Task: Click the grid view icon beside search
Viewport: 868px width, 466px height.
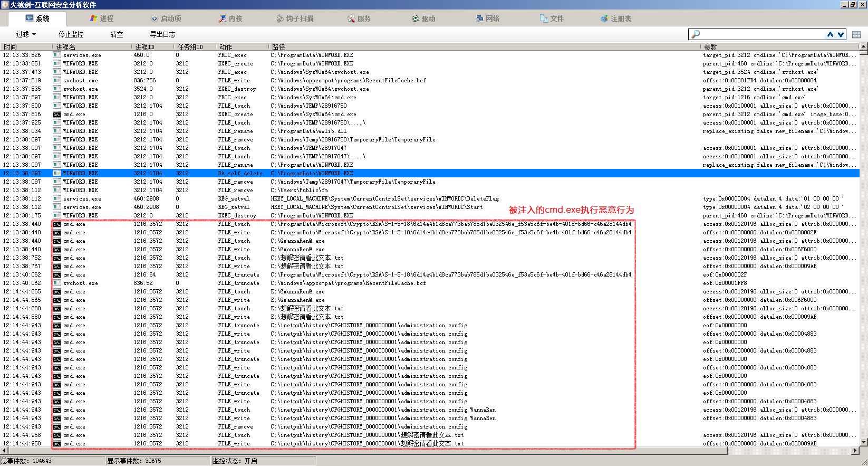Action: click(x=856, y=34)
